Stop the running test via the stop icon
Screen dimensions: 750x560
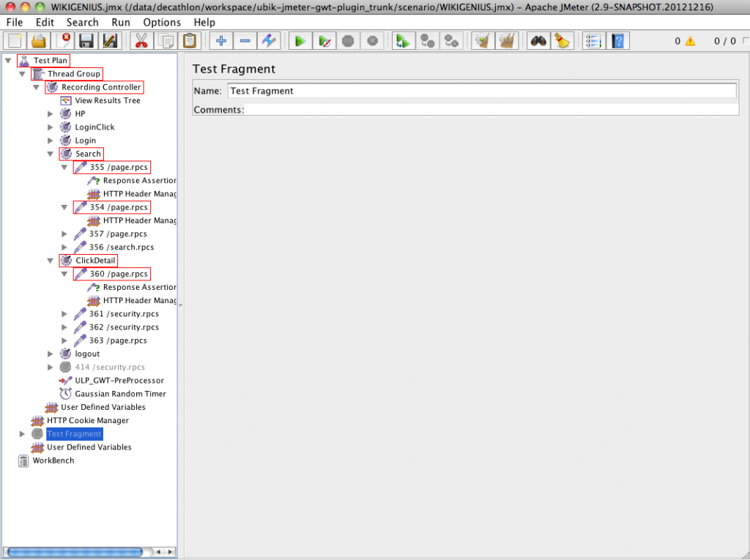point(347,41)
